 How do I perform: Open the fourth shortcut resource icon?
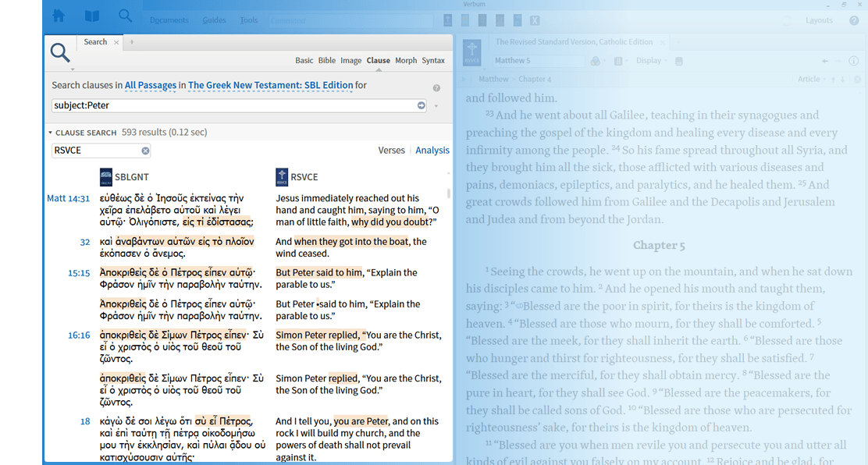(500, 20)
